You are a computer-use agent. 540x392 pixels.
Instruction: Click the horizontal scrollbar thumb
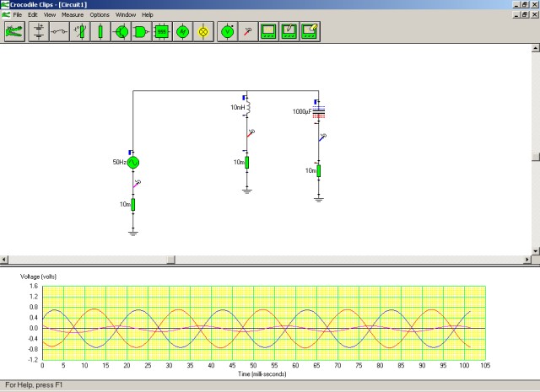[x=171, y=260]
